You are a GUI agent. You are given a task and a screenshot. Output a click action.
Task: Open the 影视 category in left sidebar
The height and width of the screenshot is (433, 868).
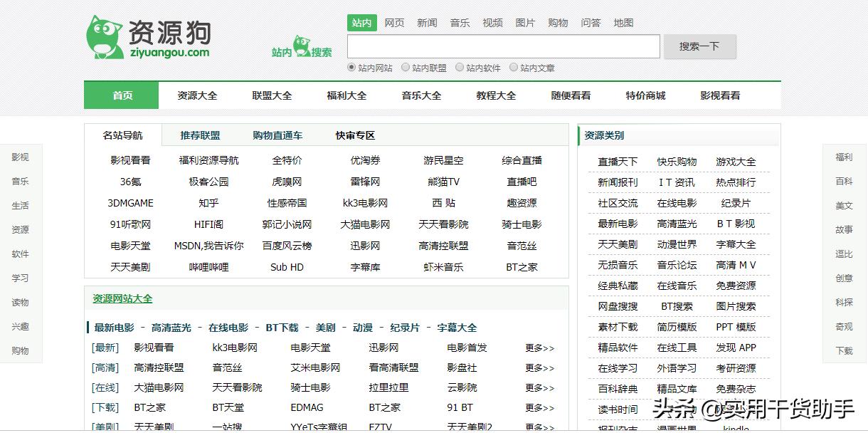[x=20, y=157]
